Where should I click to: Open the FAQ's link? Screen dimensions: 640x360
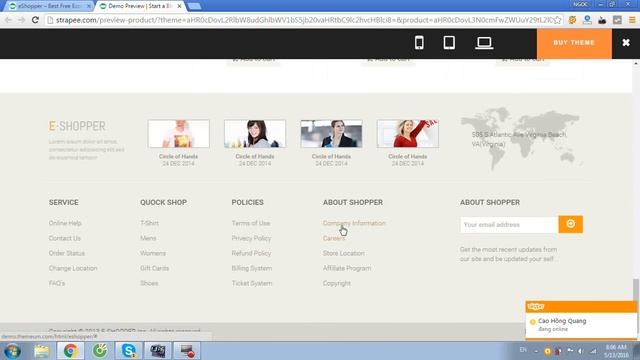57,283
